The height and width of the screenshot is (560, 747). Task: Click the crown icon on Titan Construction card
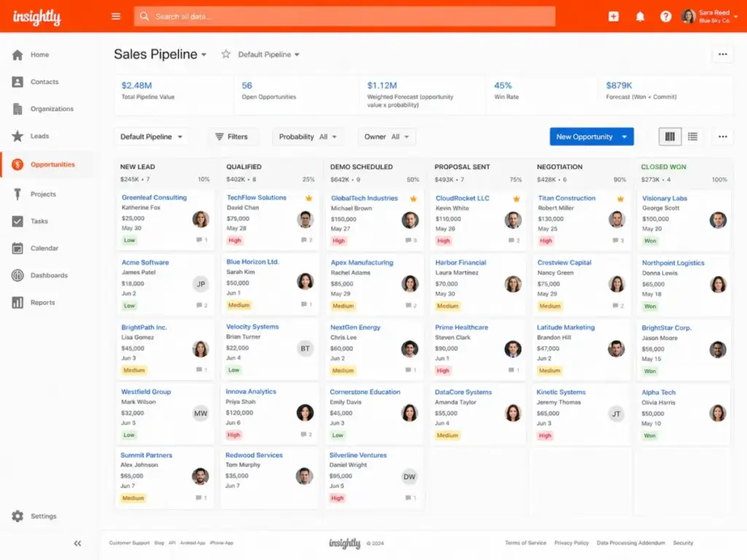point(620,198)
